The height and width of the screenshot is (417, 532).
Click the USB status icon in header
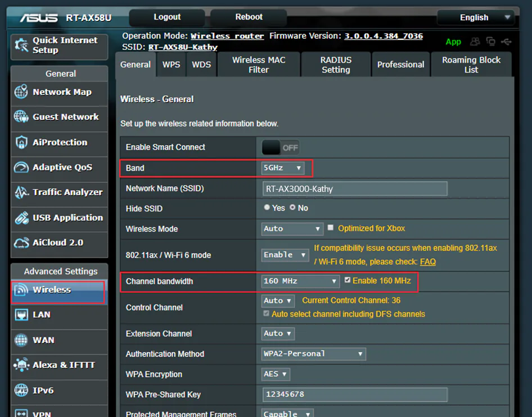coord(506,42)
